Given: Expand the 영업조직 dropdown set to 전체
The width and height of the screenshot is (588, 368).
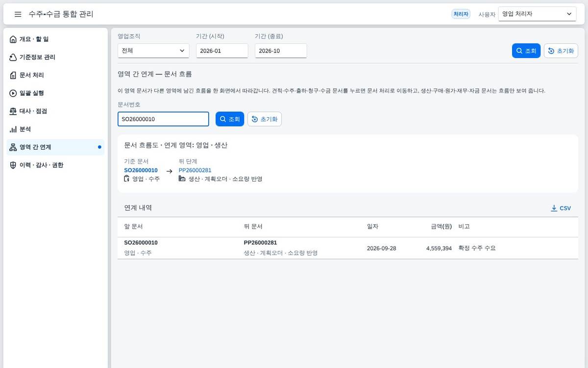Looking at the screenshot, I should 153,51.
